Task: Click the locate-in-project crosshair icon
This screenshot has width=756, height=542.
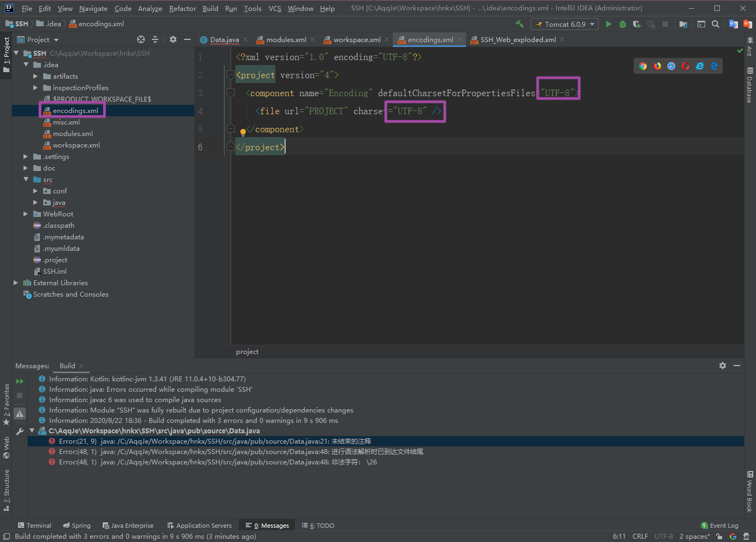Action: 141,39
